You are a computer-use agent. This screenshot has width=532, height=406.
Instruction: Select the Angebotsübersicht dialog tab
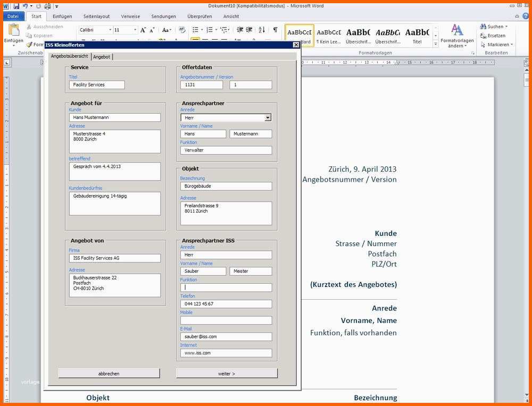click(69, 56)
